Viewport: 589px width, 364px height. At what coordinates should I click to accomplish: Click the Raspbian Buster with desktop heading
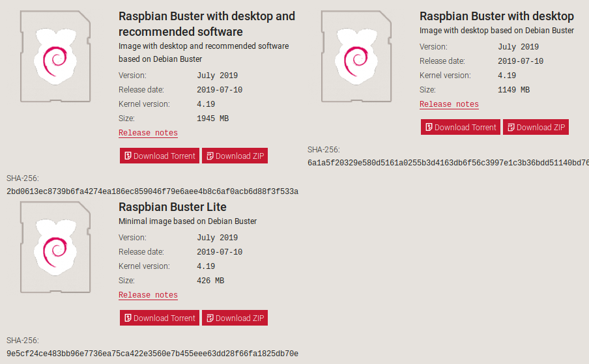(496, 16)
